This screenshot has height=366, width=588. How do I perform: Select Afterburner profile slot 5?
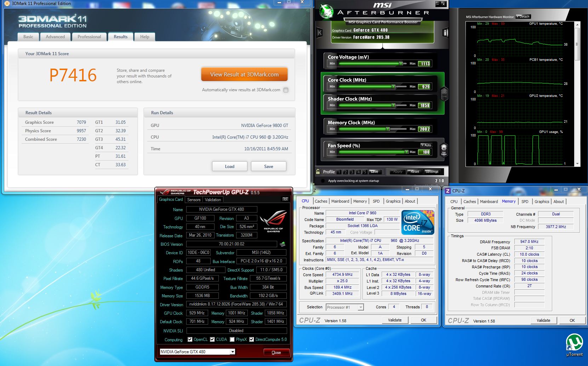365,172
